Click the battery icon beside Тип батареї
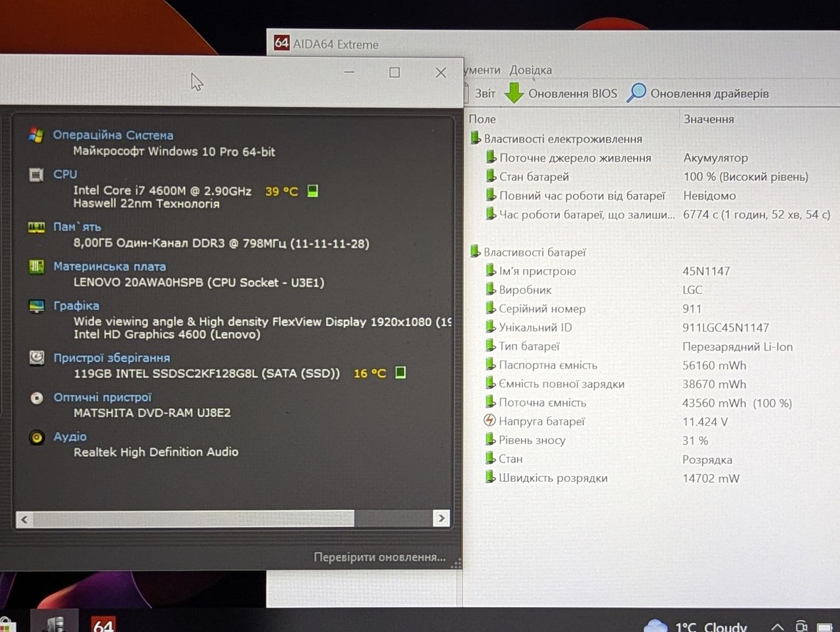This screenshot has height=632, width=840. pyautogui.click(x=490, y=346)
